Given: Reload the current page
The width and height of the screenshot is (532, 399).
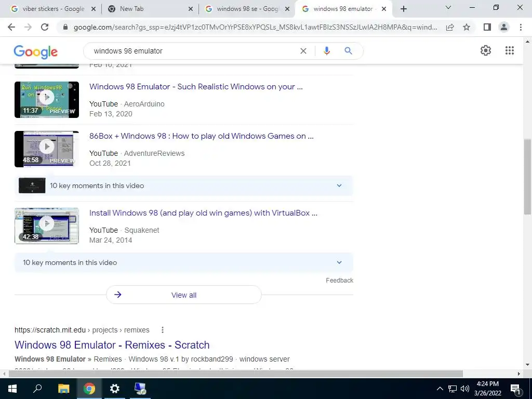Looking at the screenshot, I should [x=45, y=27].
